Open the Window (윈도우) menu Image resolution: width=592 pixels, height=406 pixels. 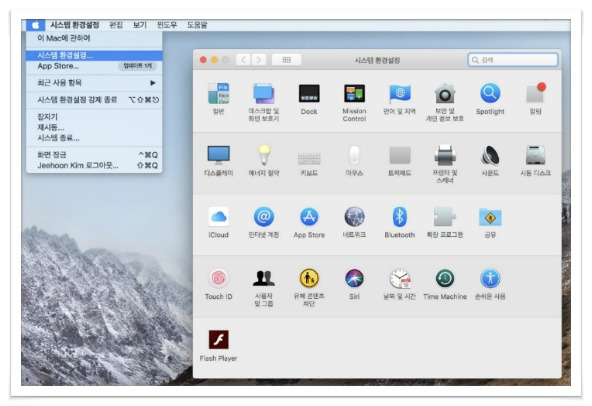pyautogui.click(x=166, y=25)
